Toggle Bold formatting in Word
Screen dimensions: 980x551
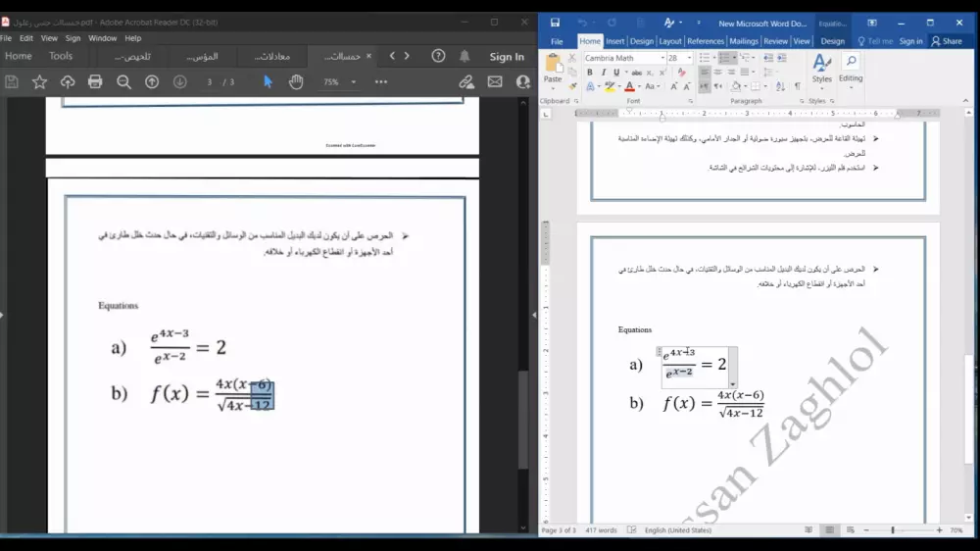pos(589,73)
